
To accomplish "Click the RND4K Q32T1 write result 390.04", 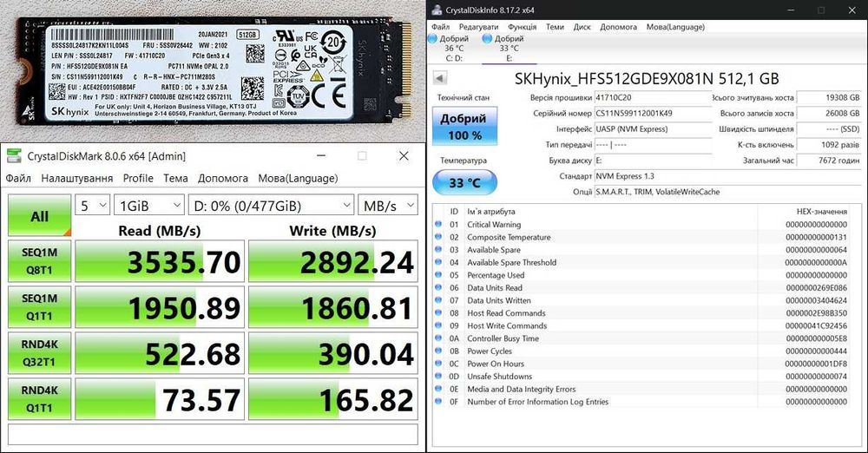I will tap(332, 353).
